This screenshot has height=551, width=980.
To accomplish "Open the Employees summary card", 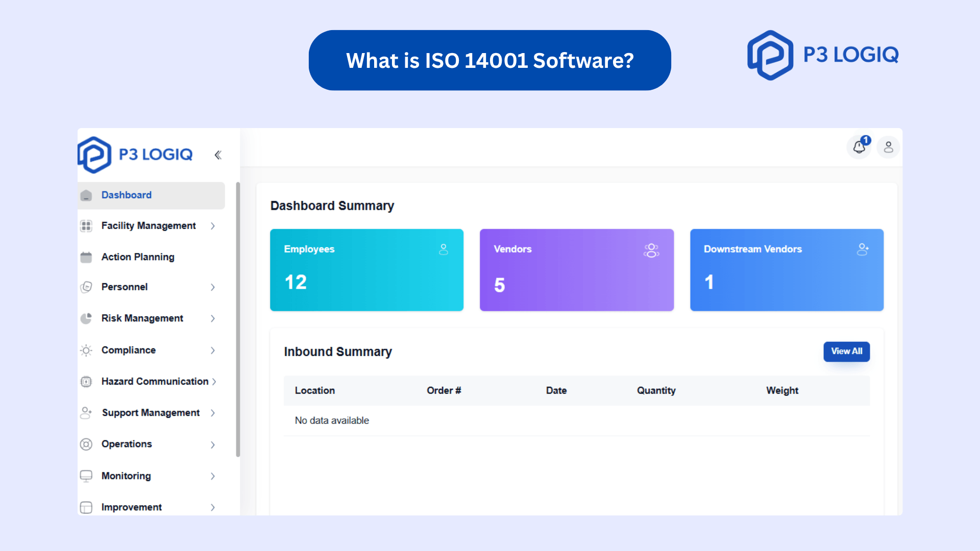I will (x=366, y=270).
